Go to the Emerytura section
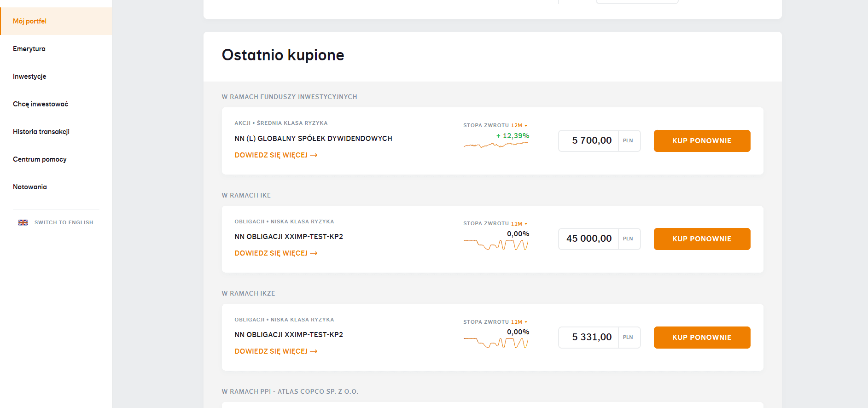868x408 pixels. tap(29, 49)
